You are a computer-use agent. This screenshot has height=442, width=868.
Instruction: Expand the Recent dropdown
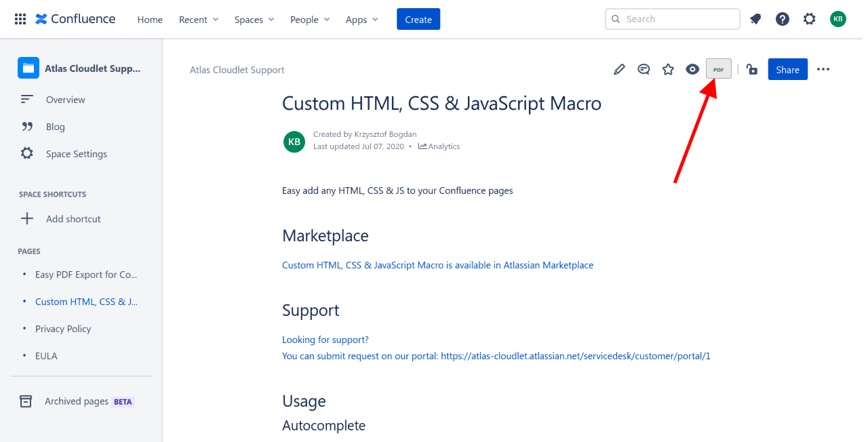[199, 20]
